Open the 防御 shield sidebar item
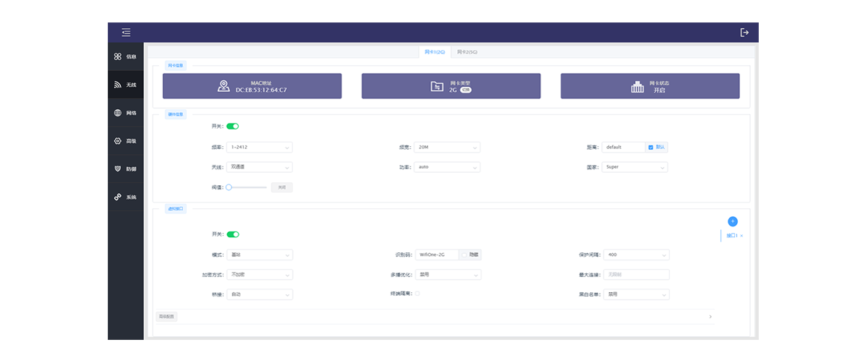 pos(126,169)
